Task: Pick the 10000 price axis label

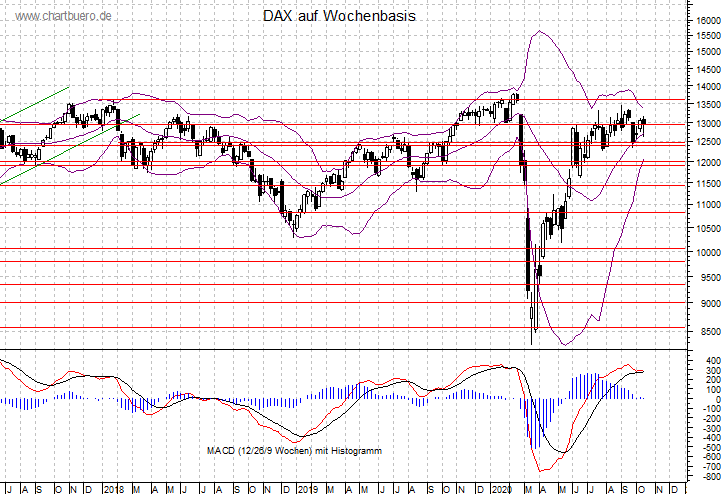Action: (709, 253)
